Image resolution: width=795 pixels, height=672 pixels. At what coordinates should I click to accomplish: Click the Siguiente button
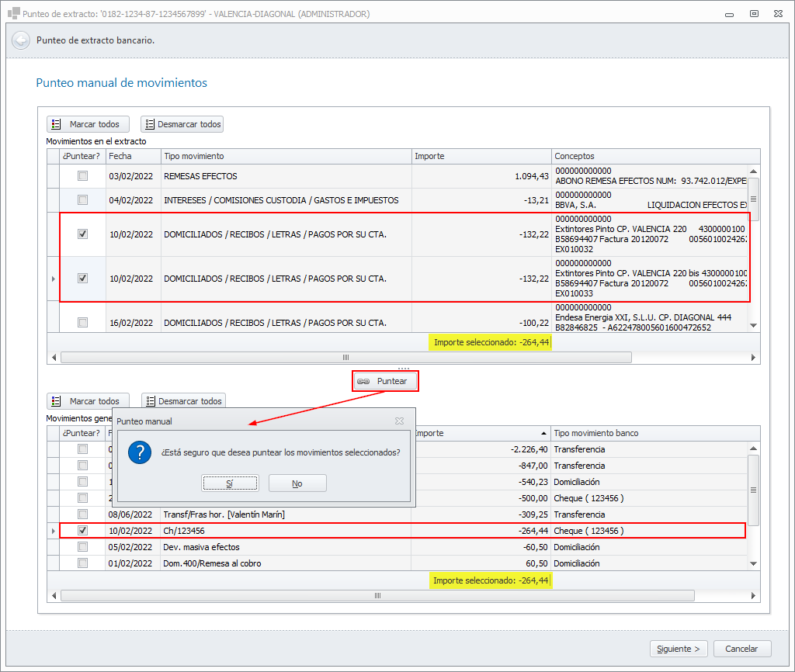tap(678, 649)
